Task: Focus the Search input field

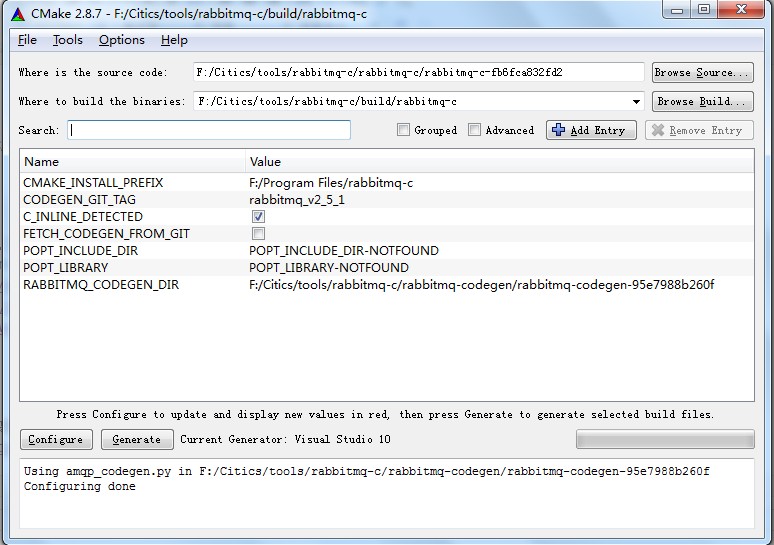Action: [209, 130]
